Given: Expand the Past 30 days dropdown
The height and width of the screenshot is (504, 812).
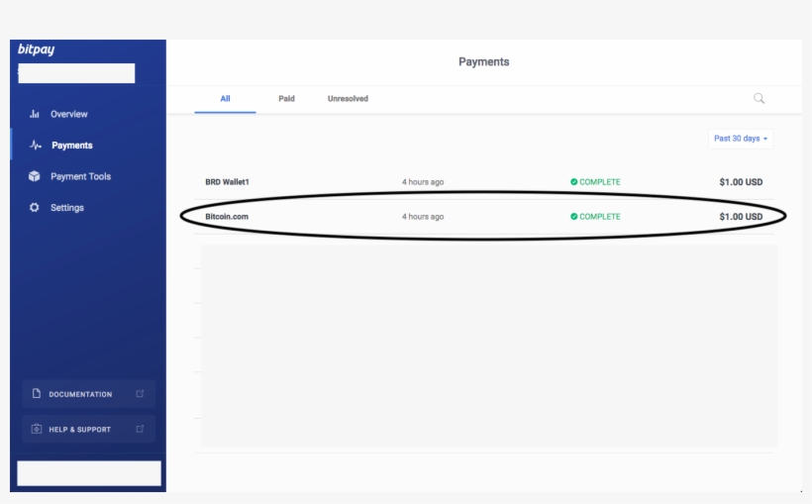Looking at the screenshot, I should 741,139.
